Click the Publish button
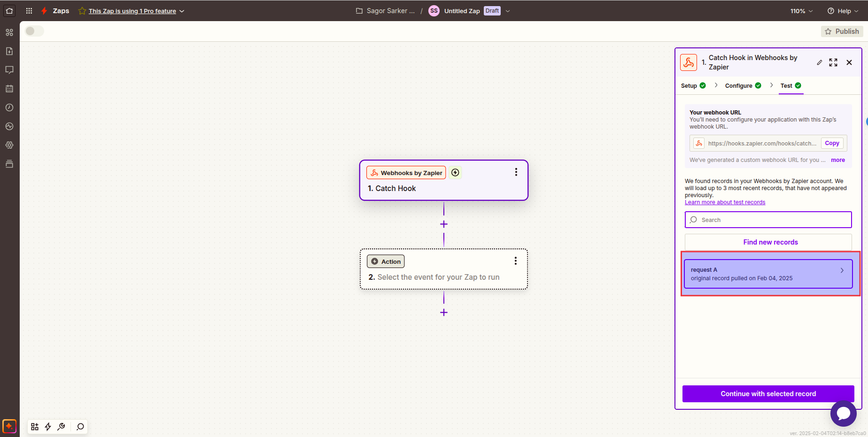The width and height of the screenshot is (868, 437). point(842,31)
